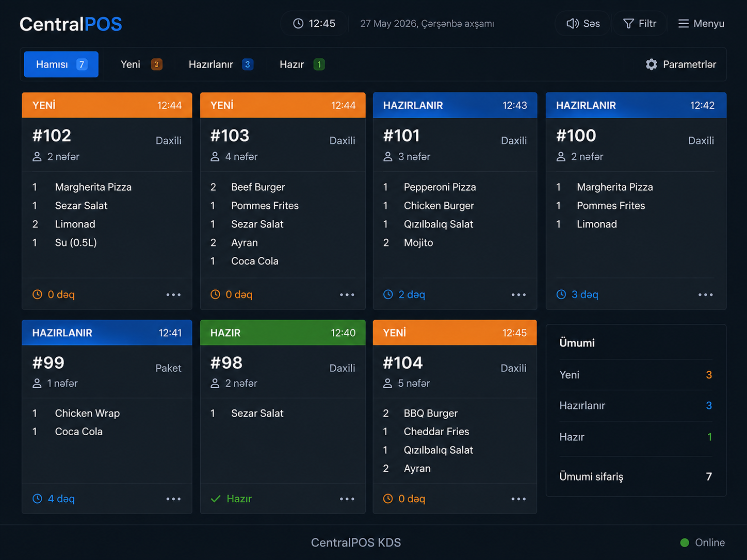
Task: Click the timer clock icon on order #102
Action: (x=37, y=294)
